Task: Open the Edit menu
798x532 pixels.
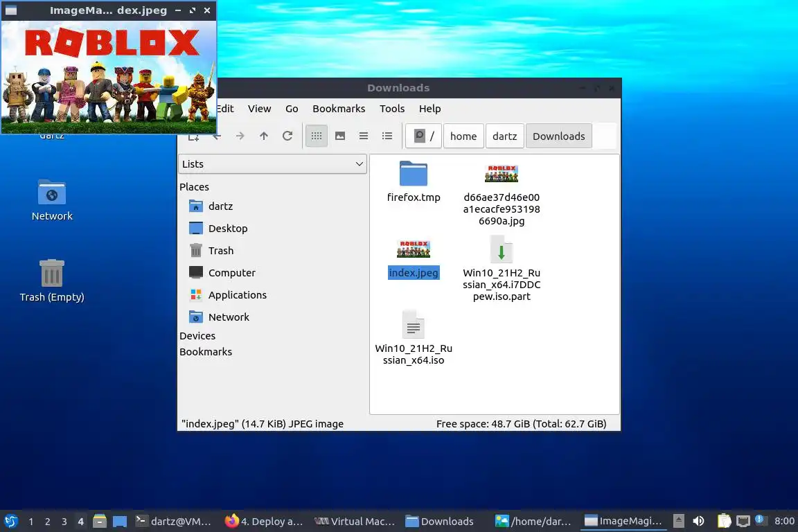Action: [x=225, y=109]
